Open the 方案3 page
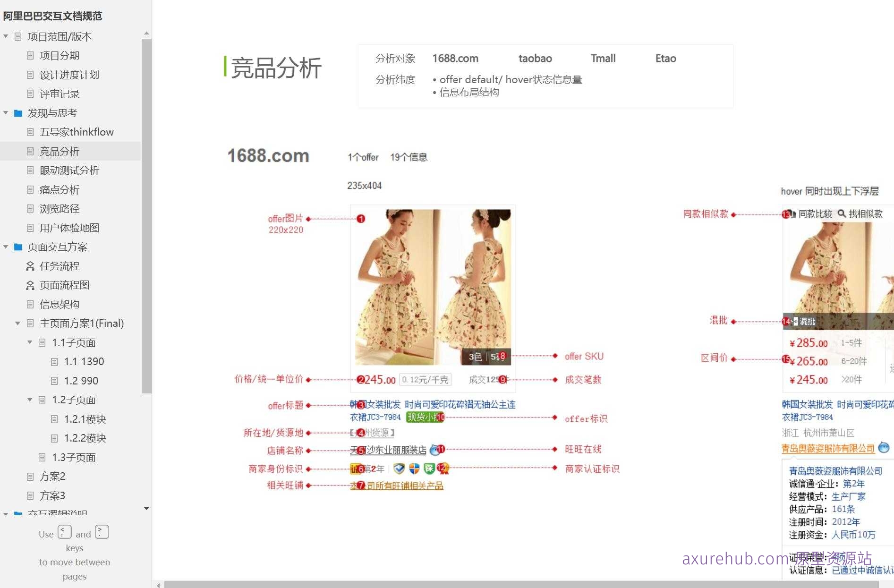 click(52, 495)
